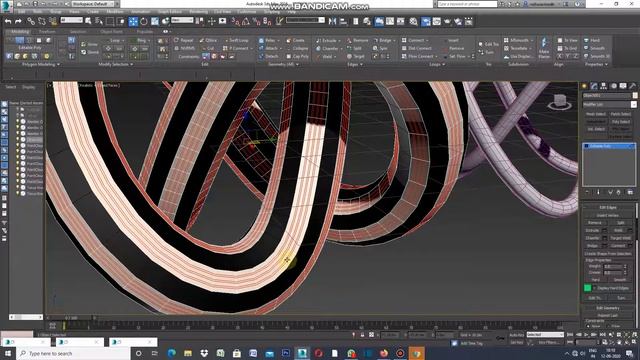The image size is (640, 360).
Task: Open the Modifier List dropdown
Action: click(609, 104)
